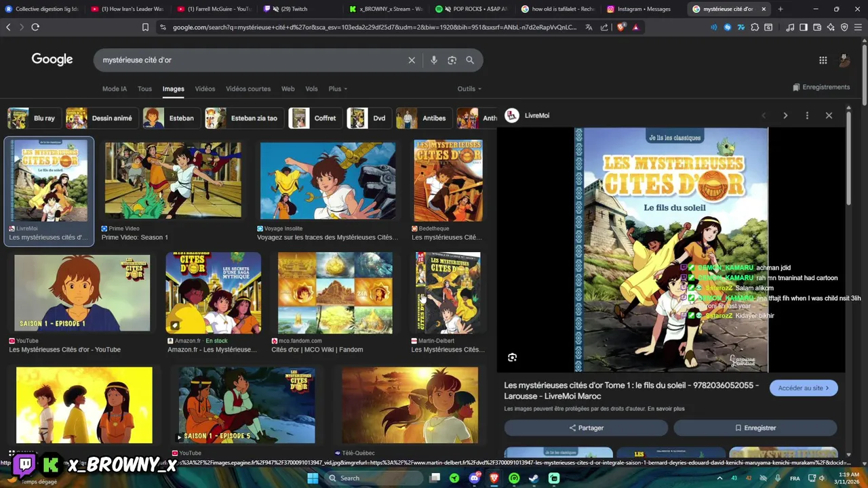The width and height of the screenshot is (868, 488).
Task: Open Prime Video Season 1 thumbnail
Action: pyautogui.click(x=173, y=180)
